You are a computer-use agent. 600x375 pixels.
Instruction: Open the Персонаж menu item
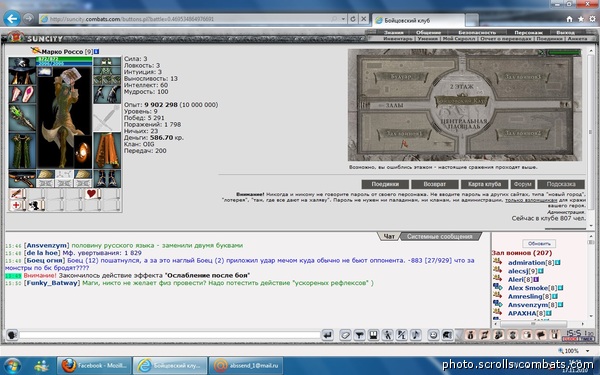coord(528,33)
